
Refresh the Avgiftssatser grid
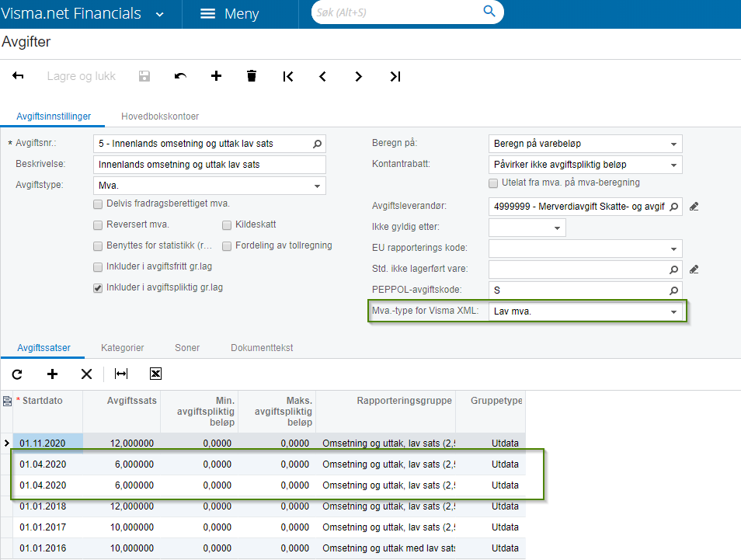coord(17,374)
